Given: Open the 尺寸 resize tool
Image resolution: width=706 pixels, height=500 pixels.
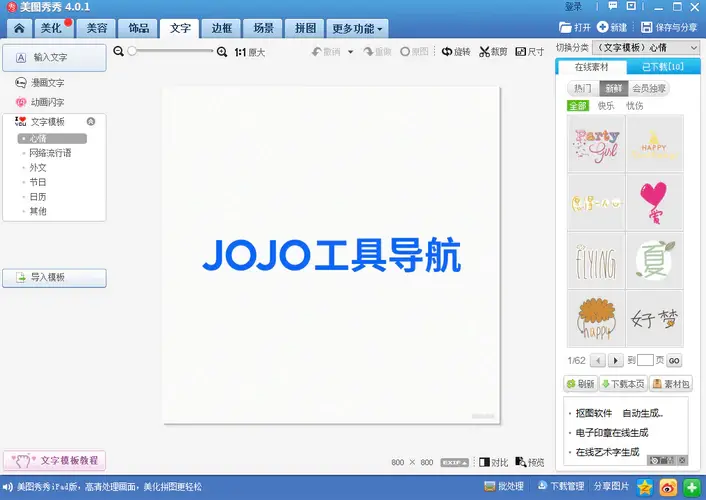Looking at the screenshot, I should pos(530,52).
